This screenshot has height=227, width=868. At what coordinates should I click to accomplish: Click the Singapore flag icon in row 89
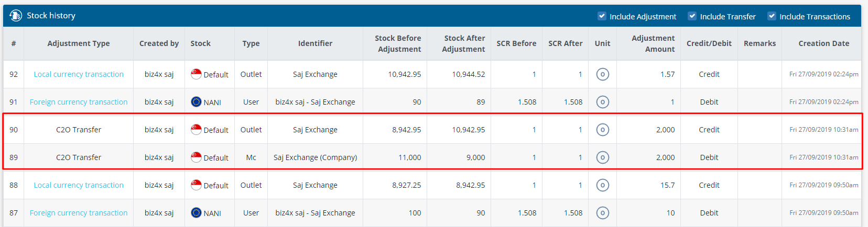tap(196, 157)
